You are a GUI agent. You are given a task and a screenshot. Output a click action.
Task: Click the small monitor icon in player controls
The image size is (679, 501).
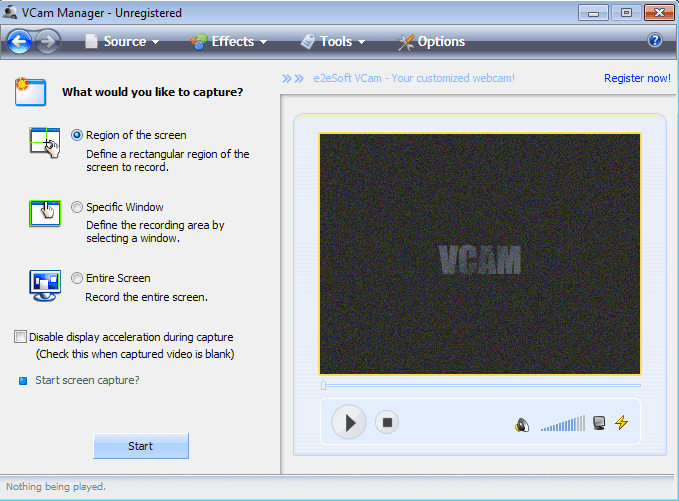point(599,423)
